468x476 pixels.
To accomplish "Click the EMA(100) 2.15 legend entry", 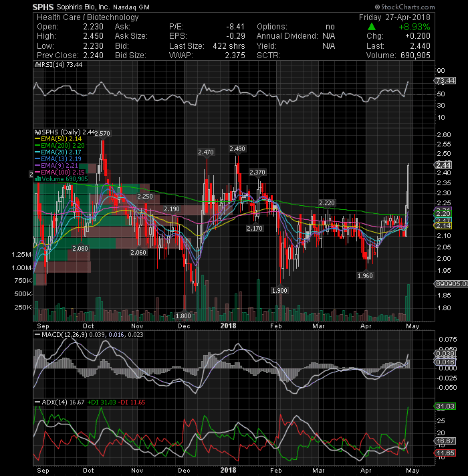I will pos(60,172).
